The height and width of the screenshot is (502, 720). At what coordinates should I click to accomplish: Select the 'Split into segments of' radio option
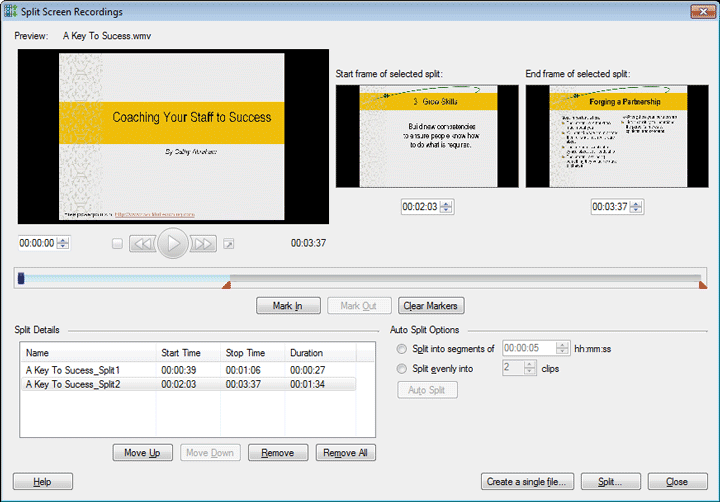[x=402, y=349]
